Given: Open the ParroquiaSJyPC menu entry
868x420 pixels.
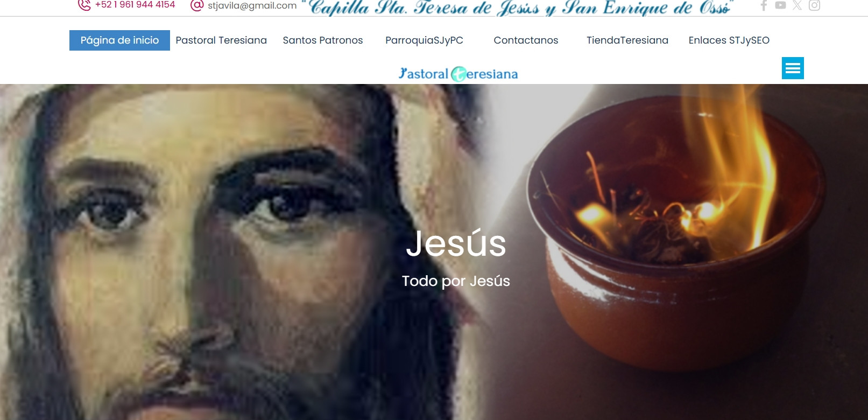Looking at the screenshot, I should [424, 40].
